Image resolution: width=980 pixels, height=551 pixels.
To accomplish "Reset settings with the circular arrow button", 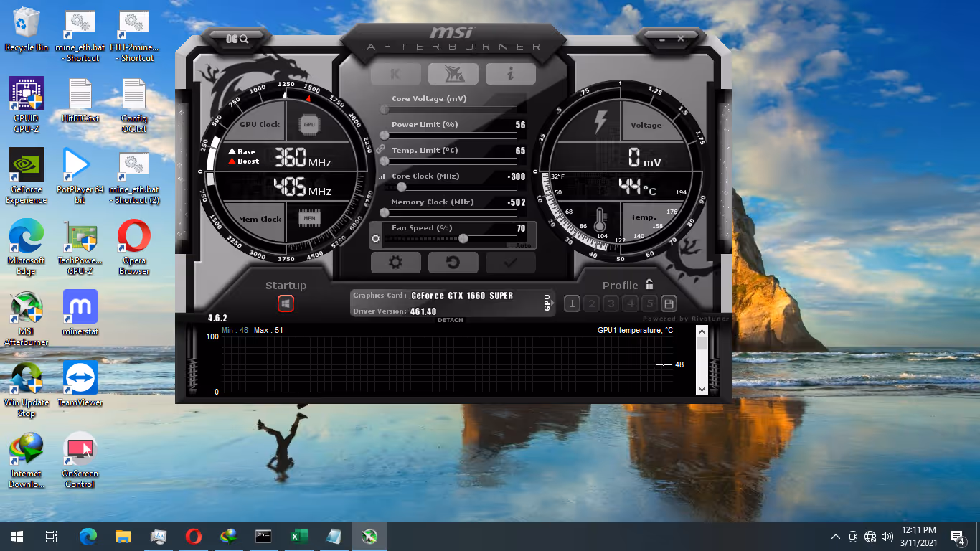I will [453, 263].
